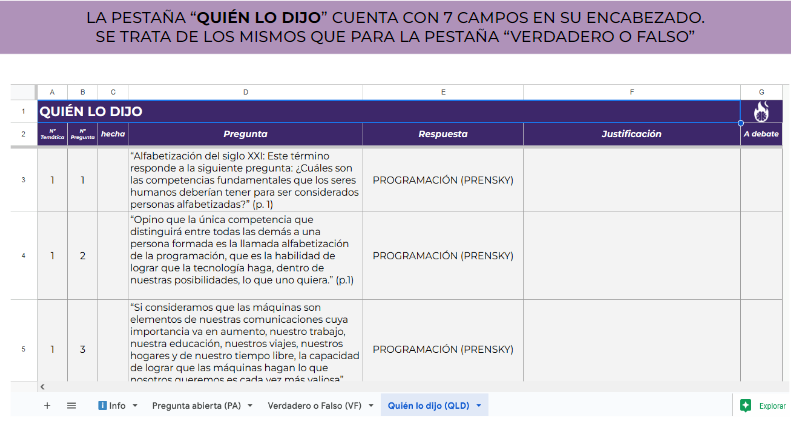This screenshot has height=433, width=791.
Task: Select the 'Pregunta' header cell
Action: pyautogui.click(x=245, y=134)
